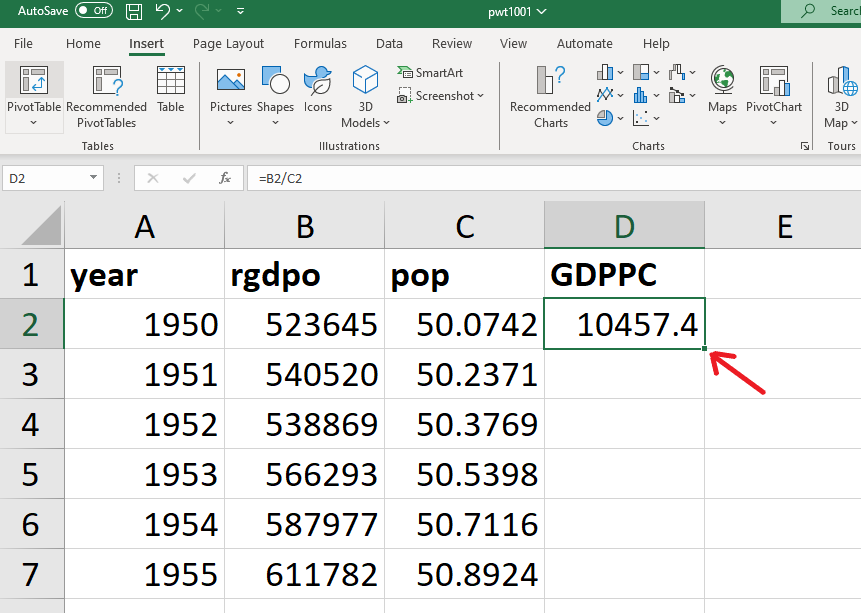Image resolution: width=861 pixels, height=613 pixels.
Task: Open the Name Box dropdown arrow
Action: point(94,178)
